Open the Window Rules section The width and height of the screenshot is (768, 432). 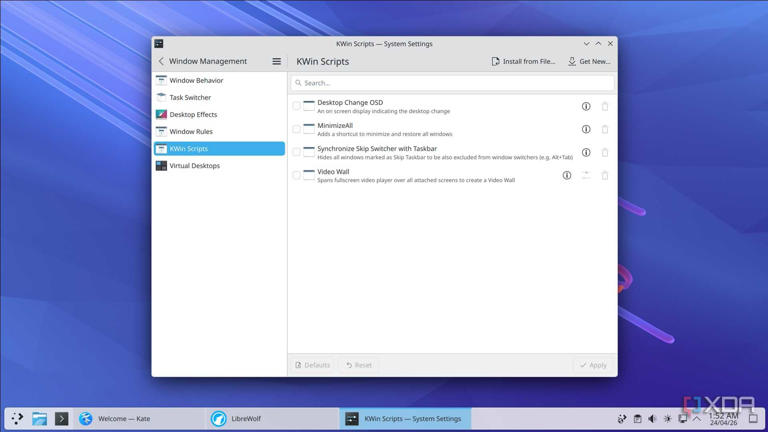pos(191,132)
